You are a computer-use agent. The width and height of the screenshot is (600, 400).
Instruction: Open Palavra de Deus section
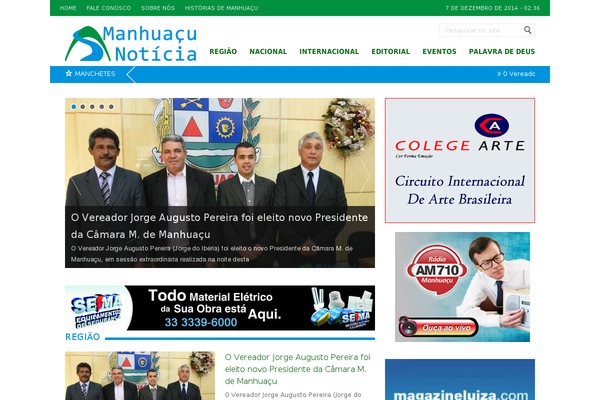502,52
